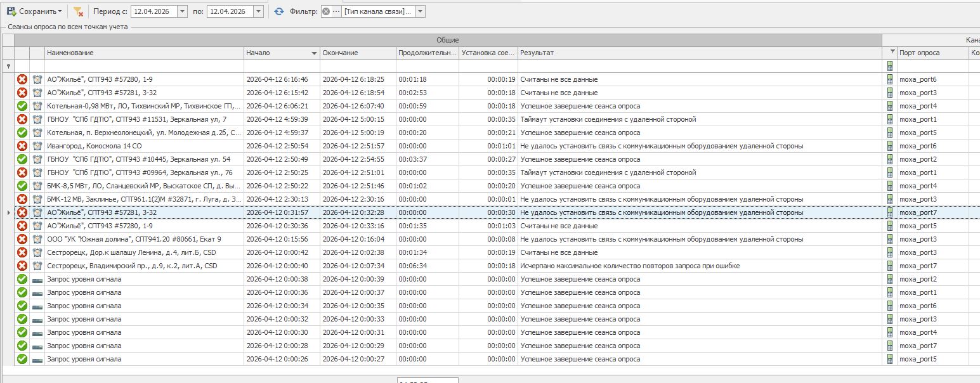Click the Порт опроса column header
This screenshot has width=980, height=383.
click(x=931, y=53)
